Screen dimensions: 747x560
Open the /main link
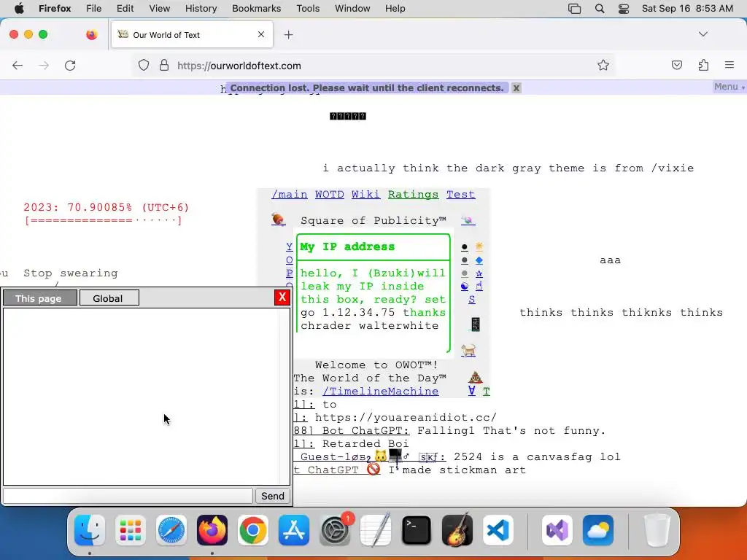tap(289, 194)
